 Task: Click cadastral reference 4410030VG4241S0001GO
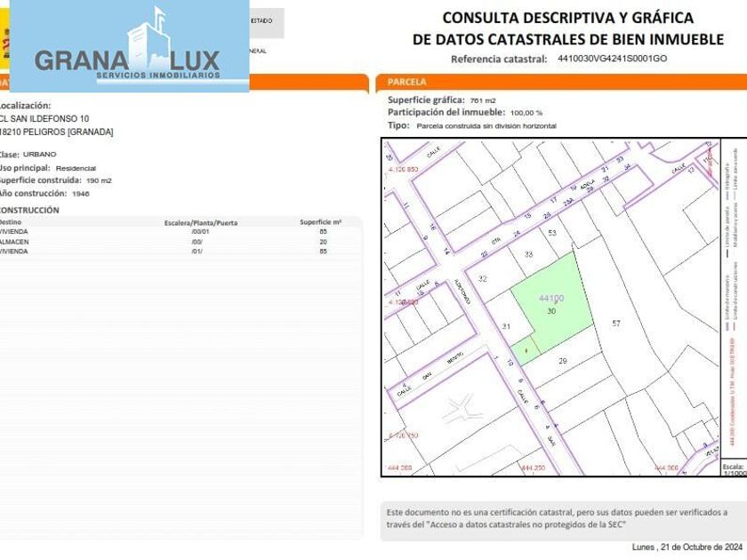pyautogui.click(x=612, y=59)
